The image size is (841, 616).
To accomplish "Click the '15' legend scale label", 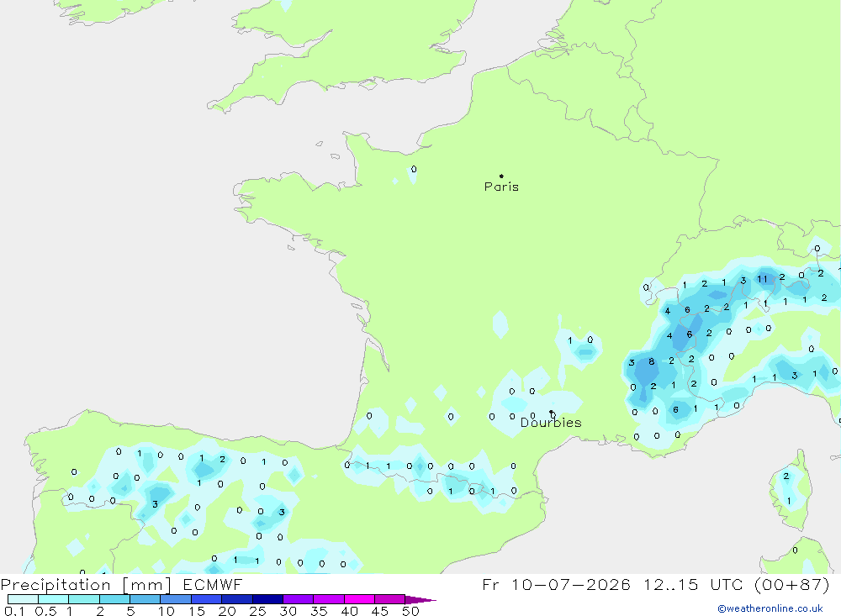I will tap(197, 611).
